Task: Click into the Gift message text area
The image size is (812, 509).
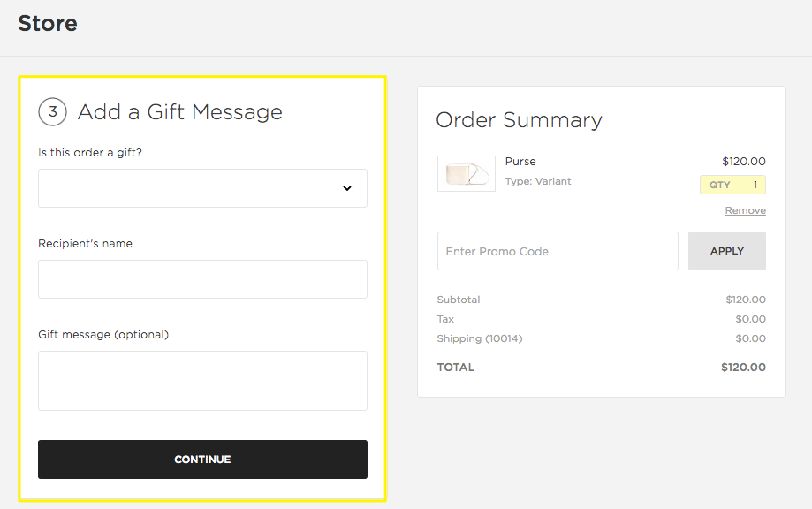Action: point(202,381)
